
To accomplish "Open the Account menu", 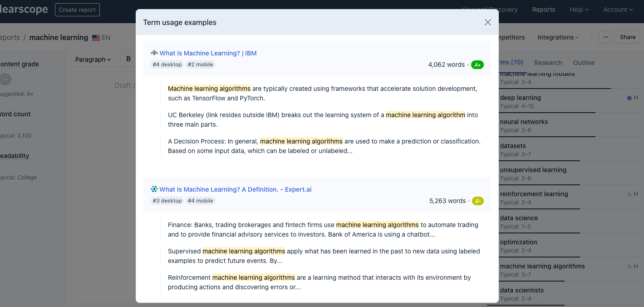I will tap(618, 10).
